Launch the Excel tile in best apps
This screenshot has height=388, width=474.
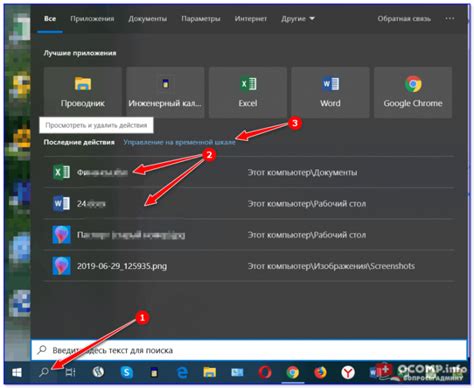click(248, 92)
